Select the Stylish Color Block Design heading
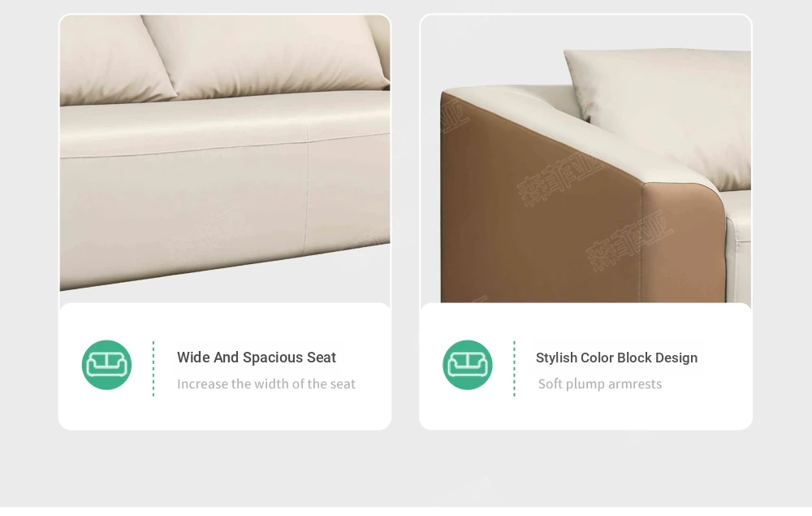The height and width of the screenshot is (516, 812). pos(616,358)
